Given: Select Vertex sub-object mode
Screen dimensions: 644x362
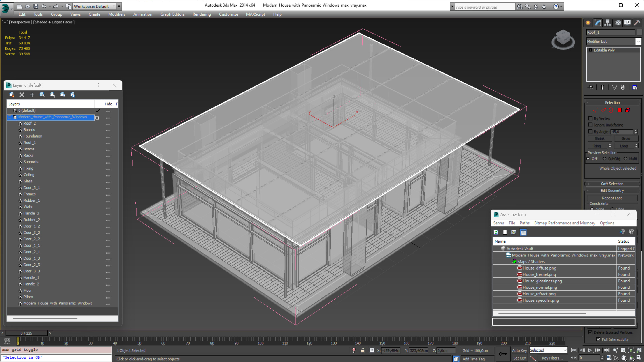Looking at the screenshot, I should click(x=595, y=110).
